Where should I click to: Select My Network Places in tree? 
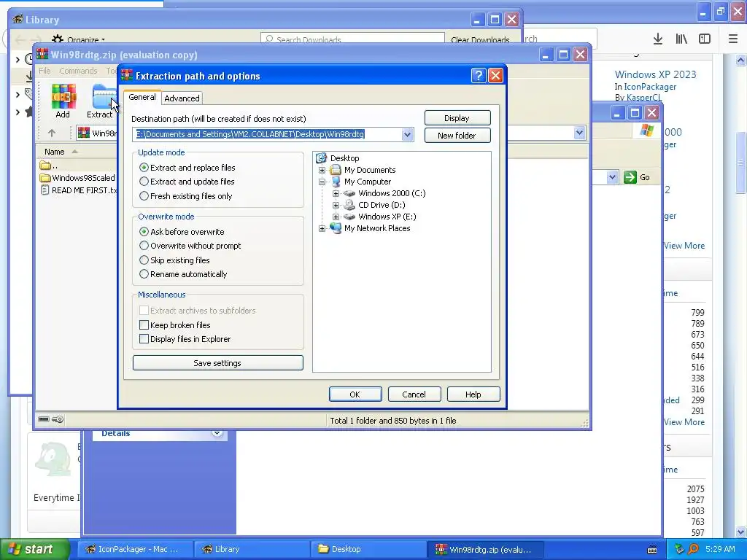click(377, 228)
